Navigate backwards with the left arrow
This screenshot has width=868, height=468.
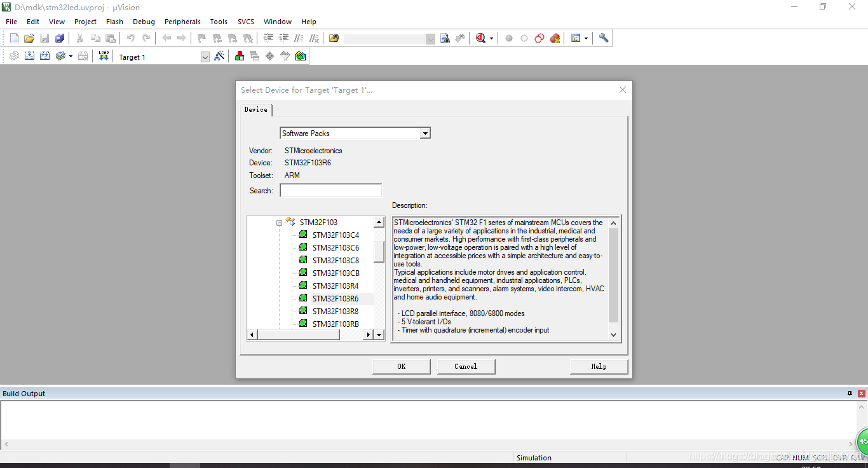pos(166,38)
